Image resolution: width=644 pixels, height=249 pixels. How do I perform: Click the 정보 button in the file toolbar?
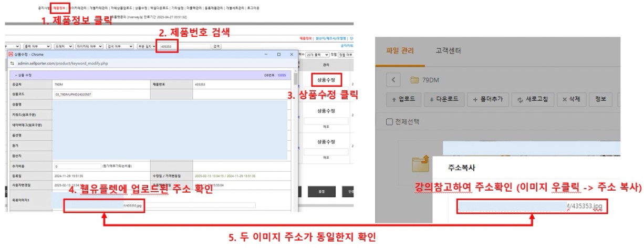pyautogui.click(x=600, y=99)
